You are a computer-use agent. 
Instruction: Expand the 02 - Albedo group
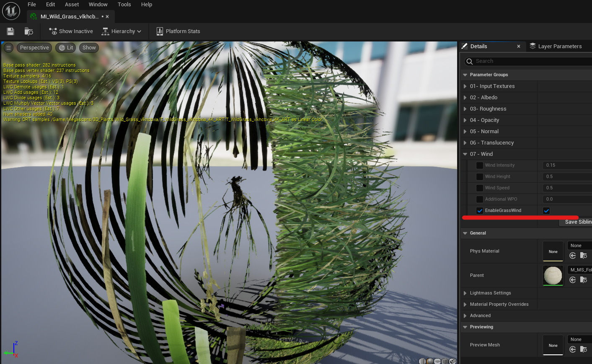click(465, 98)
